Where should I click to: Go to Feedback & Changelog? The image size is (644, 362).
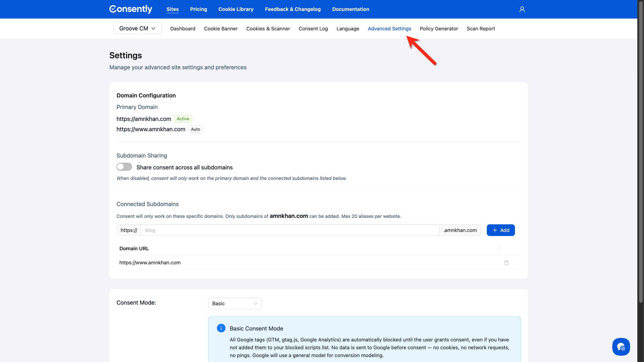coord(292,9)
